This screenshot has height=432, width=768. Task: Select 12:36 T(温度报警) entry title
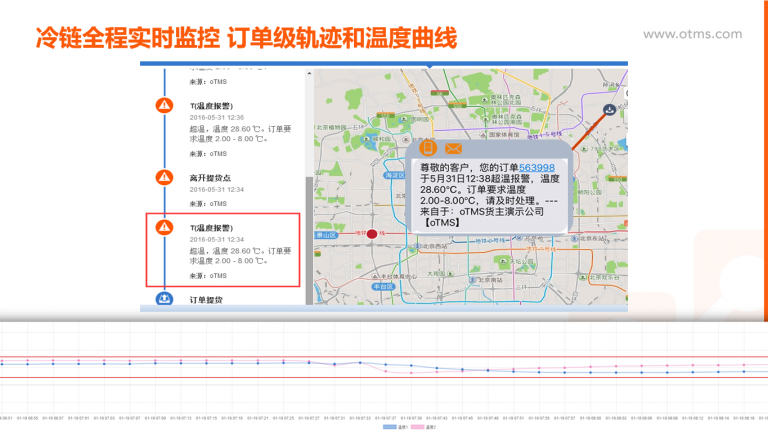(x=211, y=105)
